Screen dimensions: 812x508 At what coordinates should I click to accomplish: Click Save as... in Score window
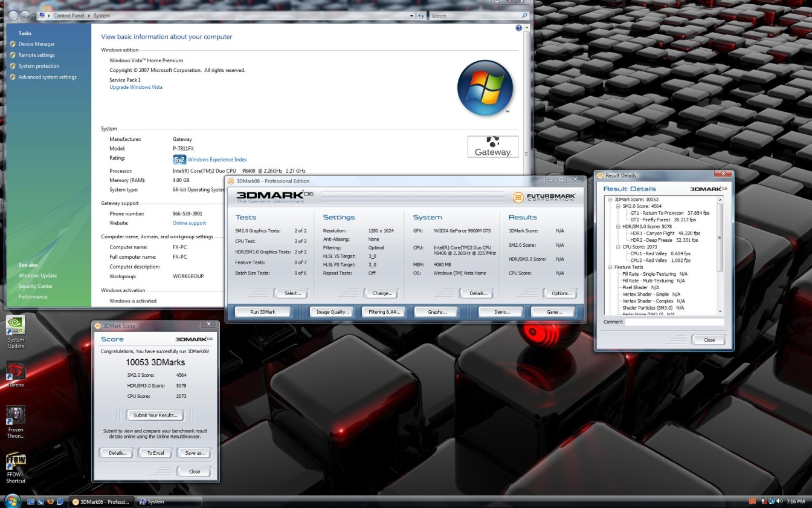pos(195,453)
